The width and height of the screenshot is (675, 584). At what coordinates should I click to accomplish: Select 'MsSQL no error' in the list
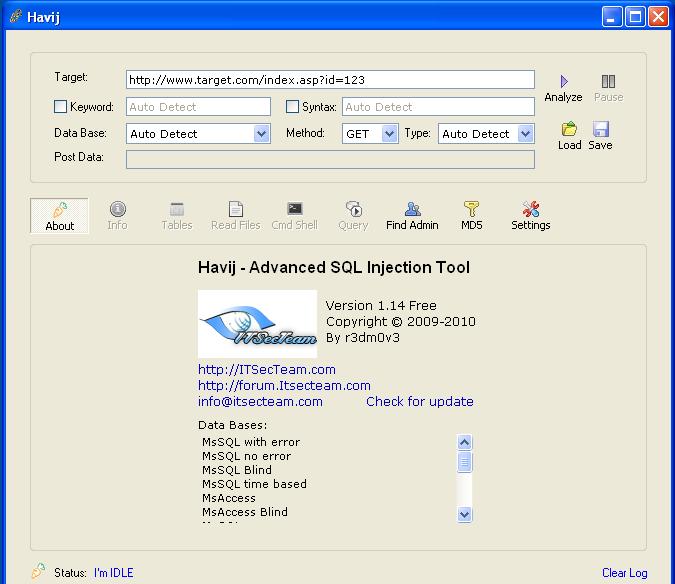point(247,456)
